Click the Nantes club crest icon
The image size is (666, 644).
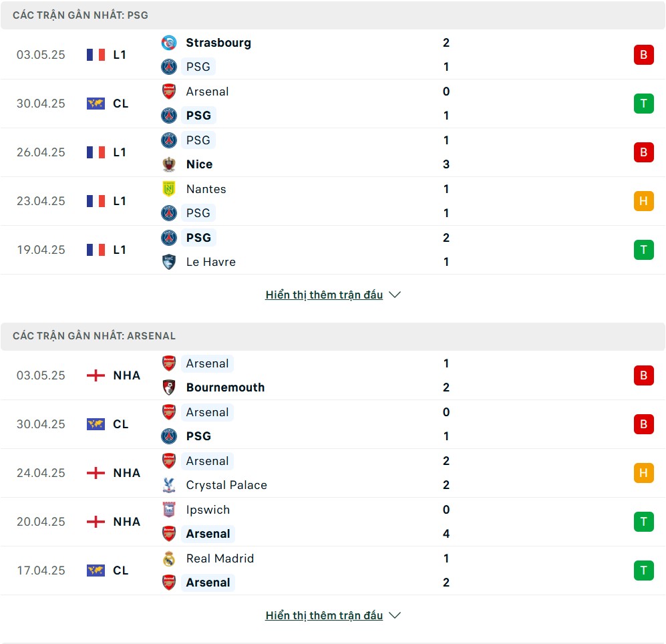(169, 189)
